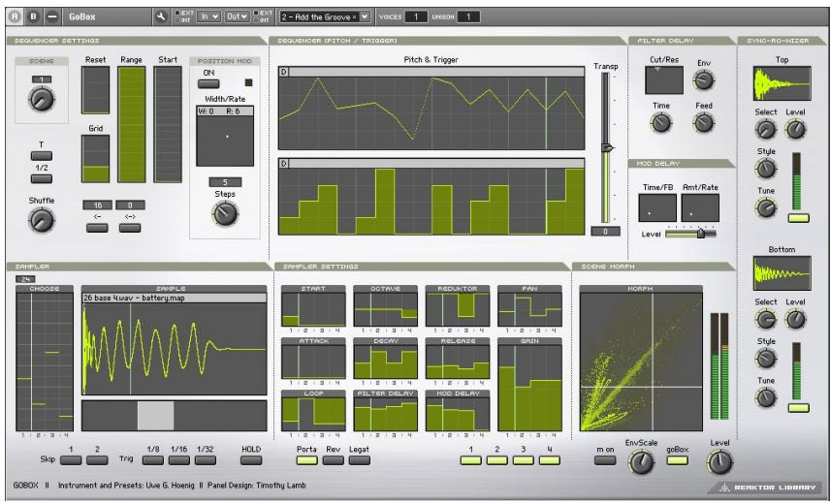Select snapshot bank B button
This screenshot has width=831, height=504.
coord(33,16)
